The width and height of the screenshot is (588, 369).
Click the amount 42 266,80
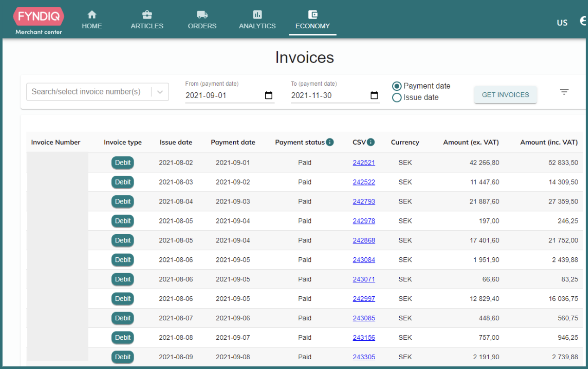pyautogui.click(x=484, y=163)
